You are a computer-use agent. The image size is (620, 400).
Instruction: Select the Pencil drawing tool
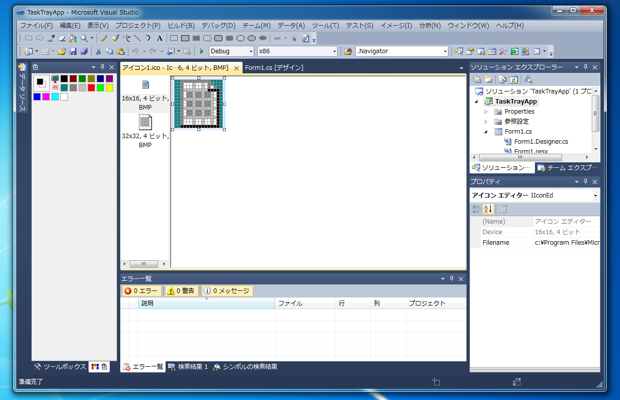point(104,38)
